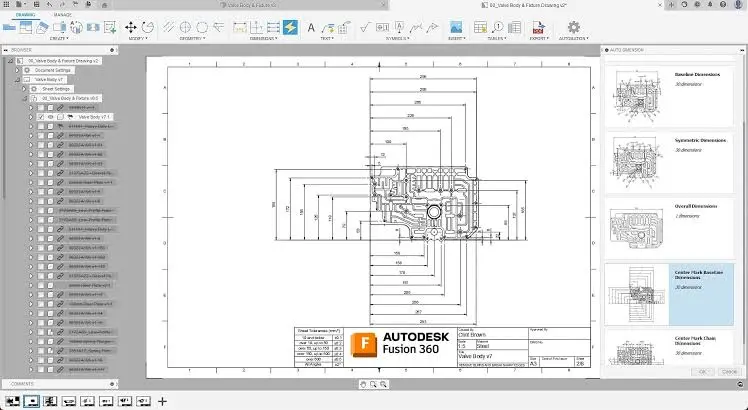Toggle the Valve Body v7.1 checkbox

click(x=41, y=117)
